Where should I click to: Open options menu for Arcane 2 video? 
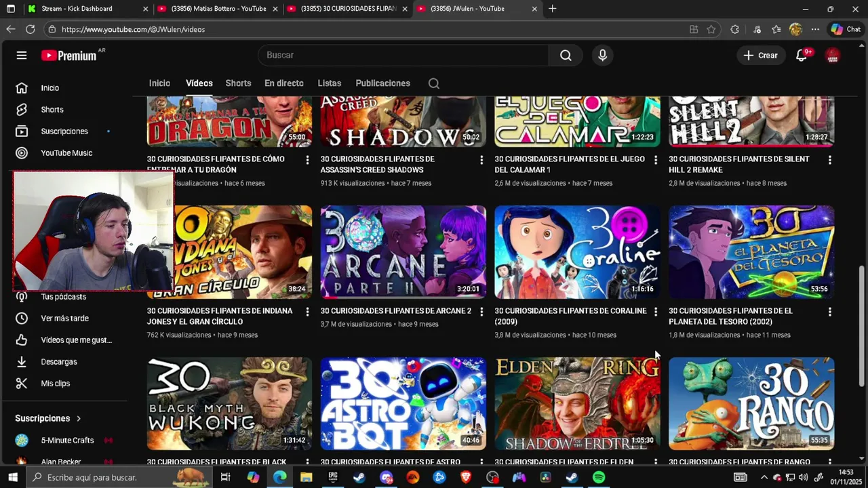pos(481,312)
